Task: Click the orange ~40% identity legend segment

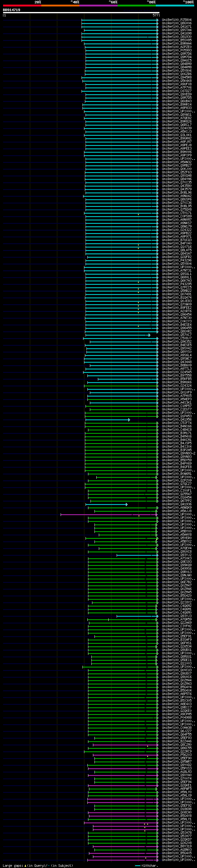Action: pyautogui.click(x=60, y=6)
